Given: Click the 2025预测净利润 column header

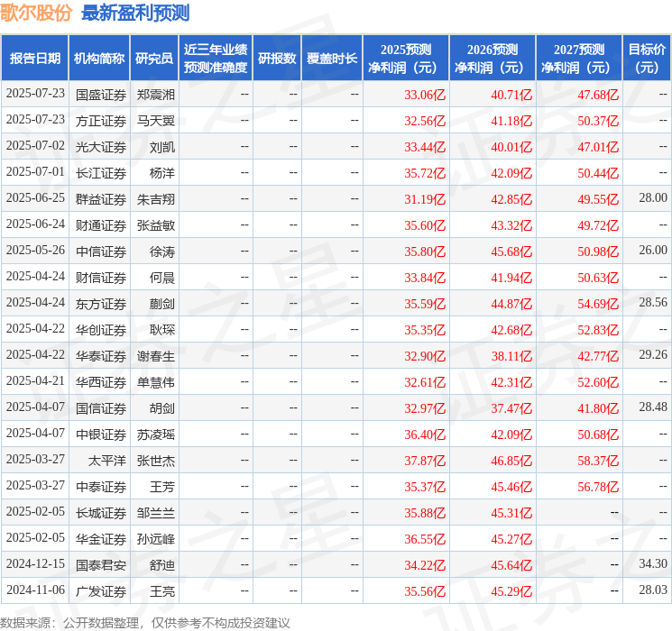Looking at the screenshot, I should [x=406, y=59].
